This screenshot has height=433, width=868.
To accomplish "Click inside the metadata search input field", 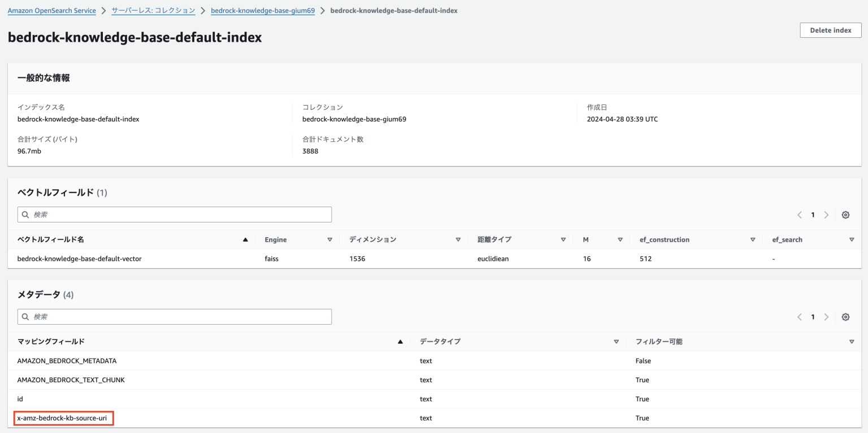I will point(170,317).
